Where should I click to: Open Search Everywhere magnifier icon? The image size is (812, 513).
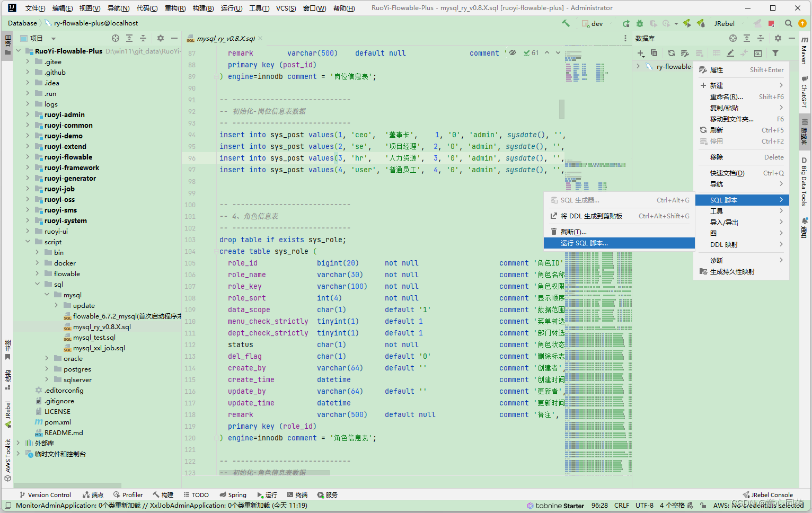[x=789, y=23]
